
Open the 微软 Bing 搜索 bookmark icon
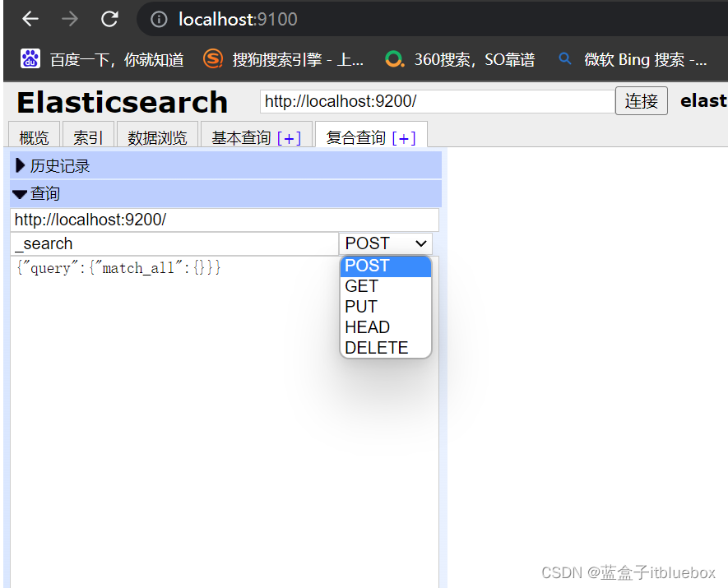564,58
